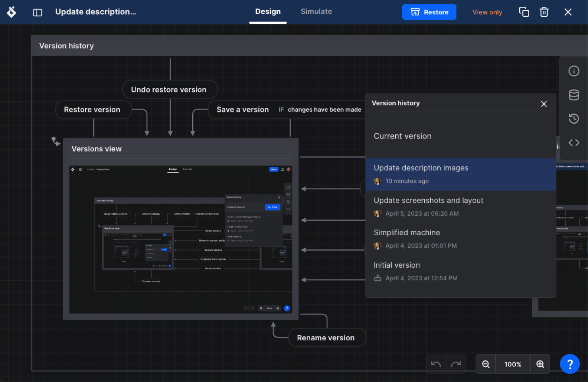Image resolution: width=588 pixels, height=382 pixels.
Task: Delete the machine with the trash icon
Action: [544, 12]
